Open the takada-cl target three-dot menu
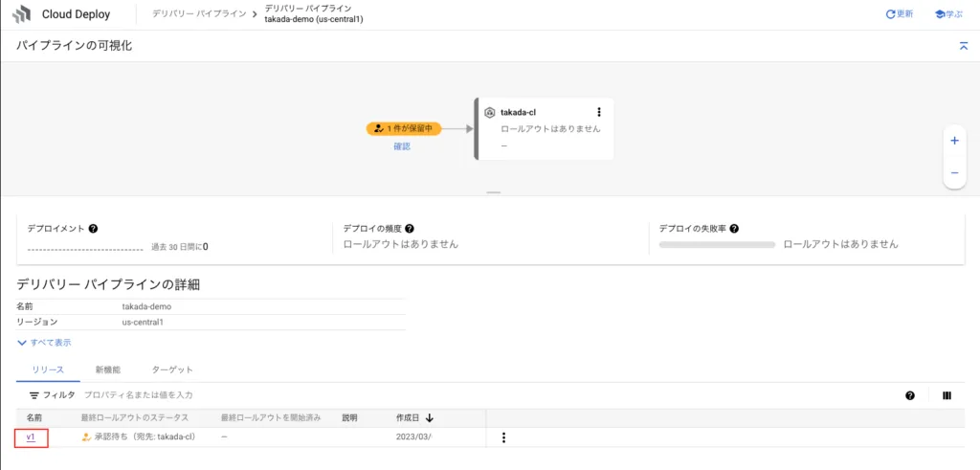 click(x=599, y=113)
